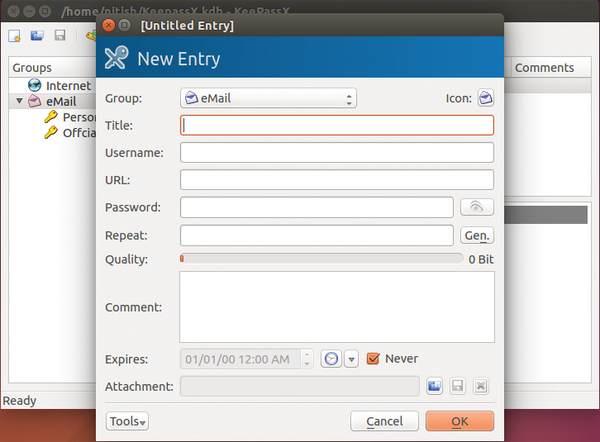The image size is (600, 442).
Task: Expand the expiry preset dropdown arrow
Action: pyautogui.click(x=351, y=359)
